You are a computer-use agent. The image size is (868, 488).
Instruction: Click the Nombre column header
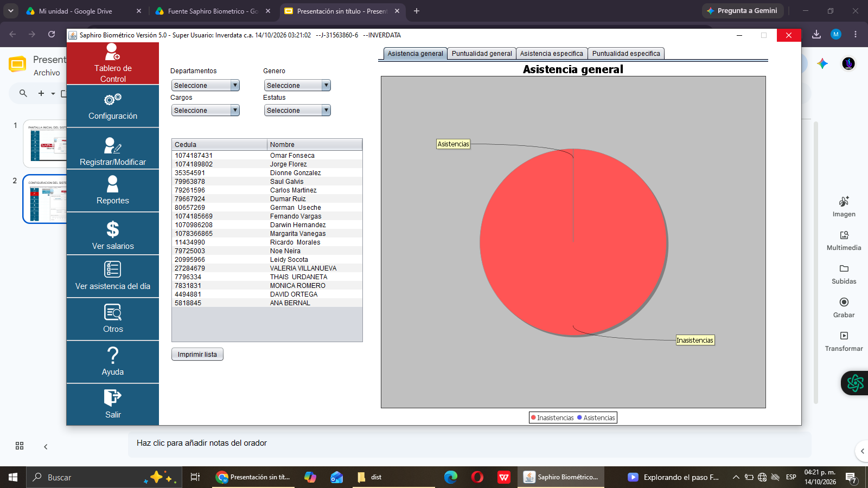(x=315, y=145)
